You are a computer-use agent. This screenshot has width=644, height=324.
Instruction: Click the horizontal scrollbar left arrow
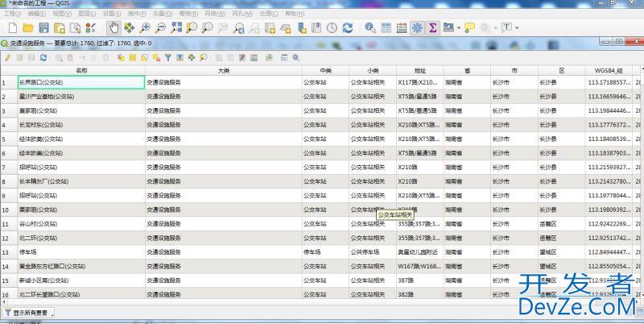tap(3, 302)
